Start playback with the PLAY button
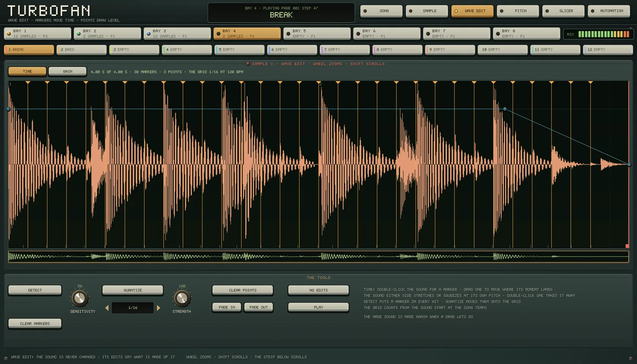 (318, 307)
